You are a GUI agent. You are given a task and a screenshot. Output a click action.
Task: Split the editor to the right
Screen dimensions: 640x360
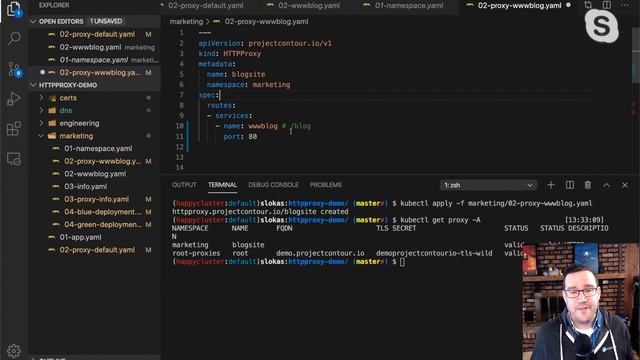pos(607,5)
